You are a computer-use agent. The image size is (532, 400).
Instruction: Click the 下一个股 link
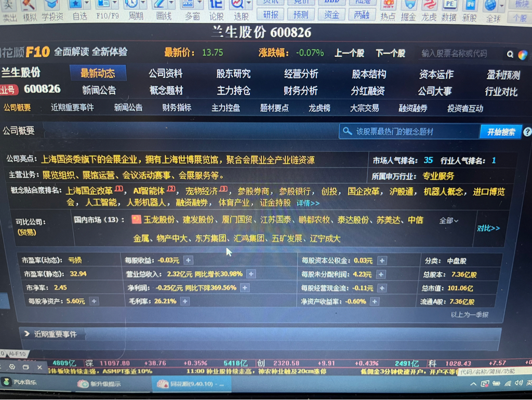pyautogui.click(x=391, y=53)
